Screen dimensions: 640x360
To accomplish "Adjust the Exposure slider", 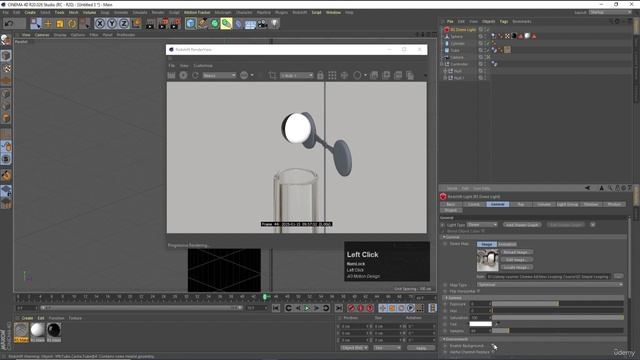I will point(558,304).
